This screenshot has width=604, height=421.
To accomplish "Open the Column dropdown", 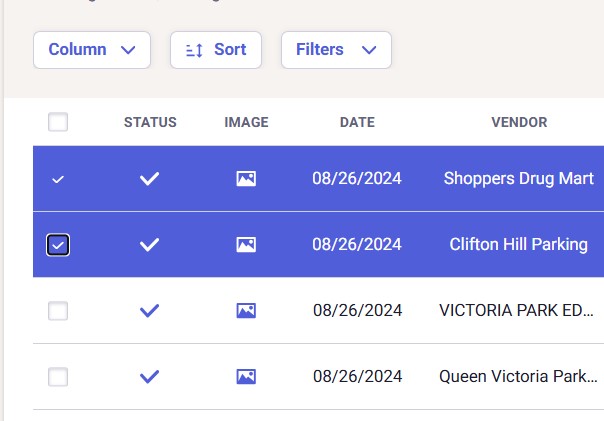I will point(92,50).
